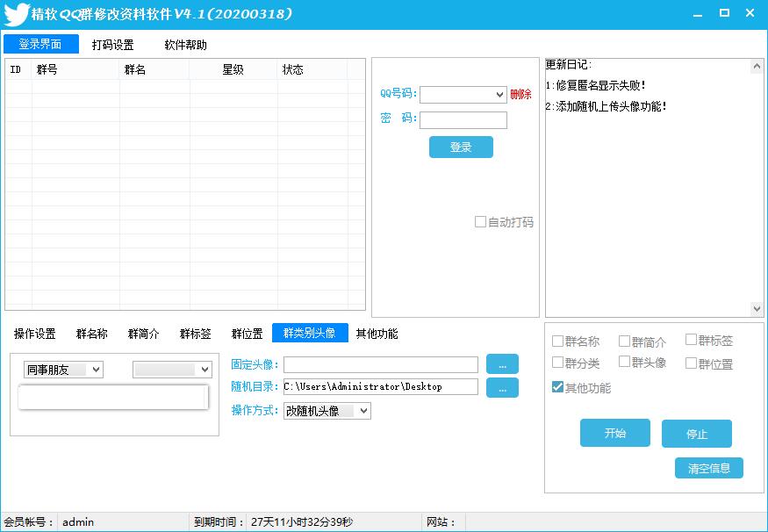Image resolution: width=768 pixels, height=532 pixels.
Task: Select the 群位置 tab
Action: (x=247, y=334)
